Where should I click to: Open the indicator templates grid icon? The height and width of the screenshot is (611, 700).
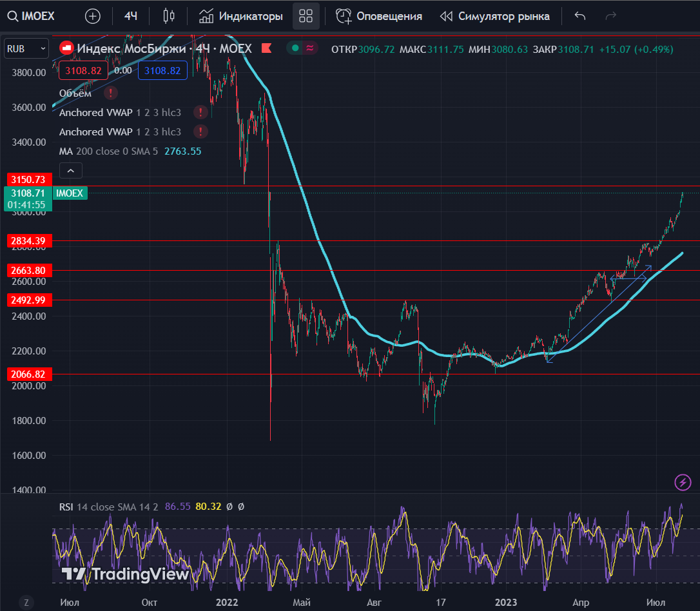[x=306, y=17]
